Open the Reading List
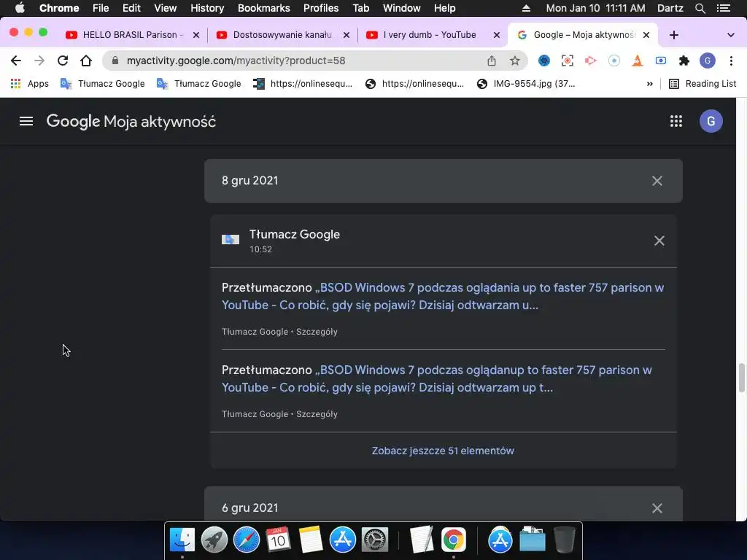This screenshot has height=560, width=747. tap(703, 84)
